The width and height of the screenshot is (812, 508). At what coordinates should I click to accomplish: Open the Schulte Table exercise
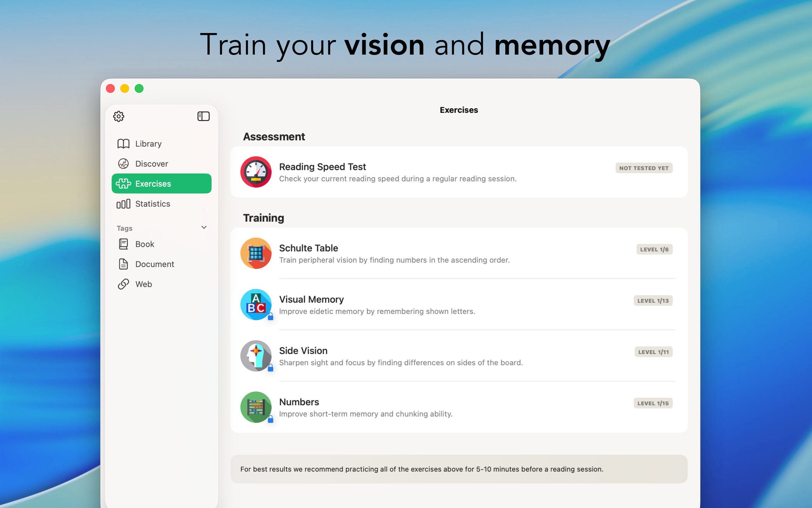pos(459,253)
